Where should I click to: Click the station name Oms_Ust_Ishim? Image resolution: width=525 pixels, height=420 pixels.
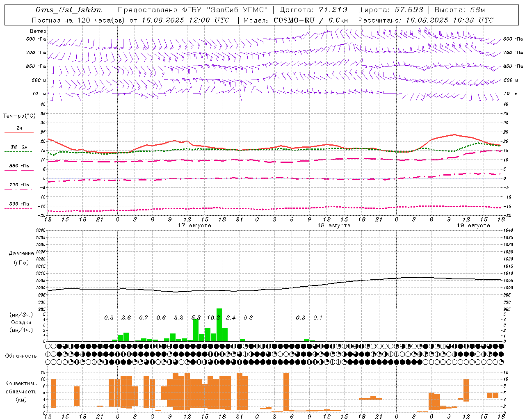68,10
